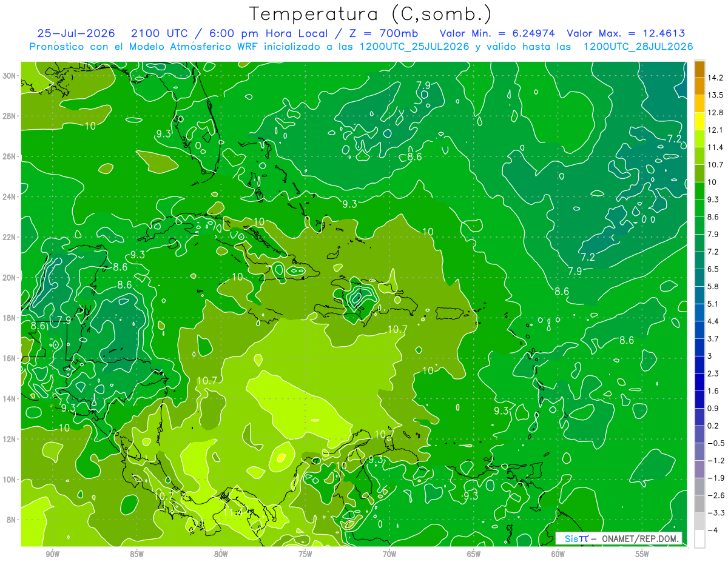The height and width of the screenshot is (562, 728).
Task: Pick the yellow swatch between 12.8 and 12.1
Action: tap(699, 121)
